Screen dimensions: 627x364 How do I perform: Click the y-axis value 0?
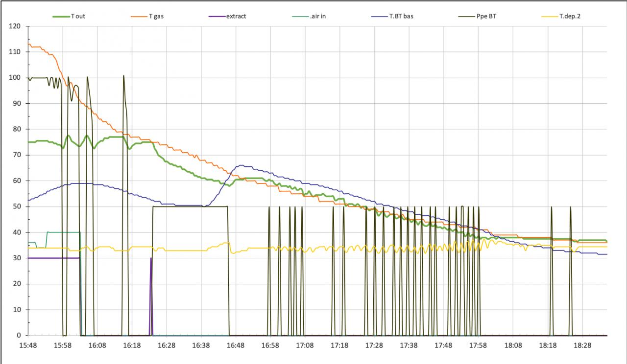click(x=20, y=336)
